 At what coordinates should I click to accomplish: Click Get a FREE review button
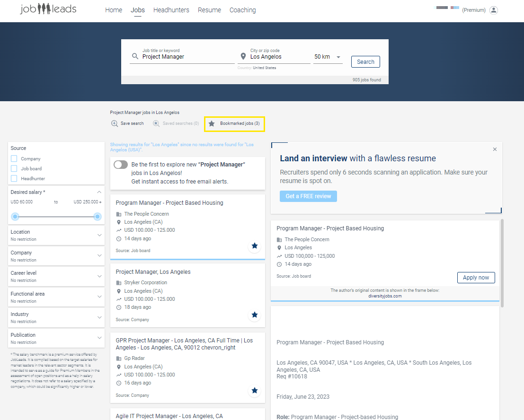click(x=308, y=196)
